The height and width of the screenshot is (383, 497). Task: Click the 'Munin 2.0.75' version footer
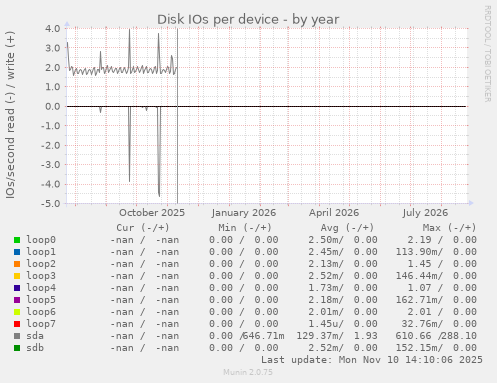point(248,372)
